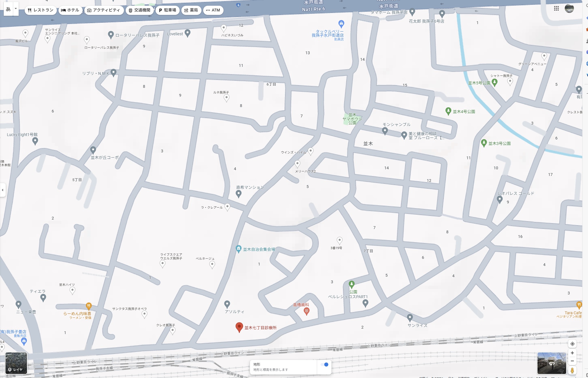Open the Street View preview thumbnail
588x378 pixels.
pos(552,363)
